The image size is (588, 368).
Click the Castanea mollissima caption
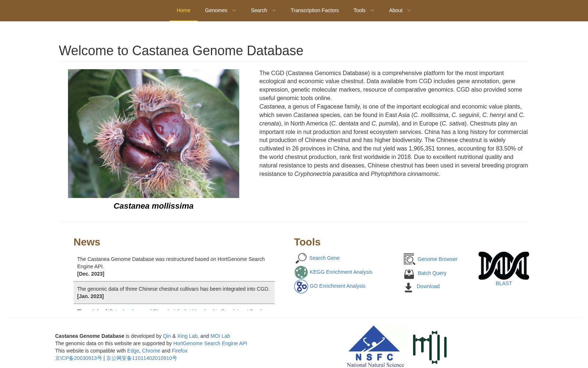pos(154,206)
